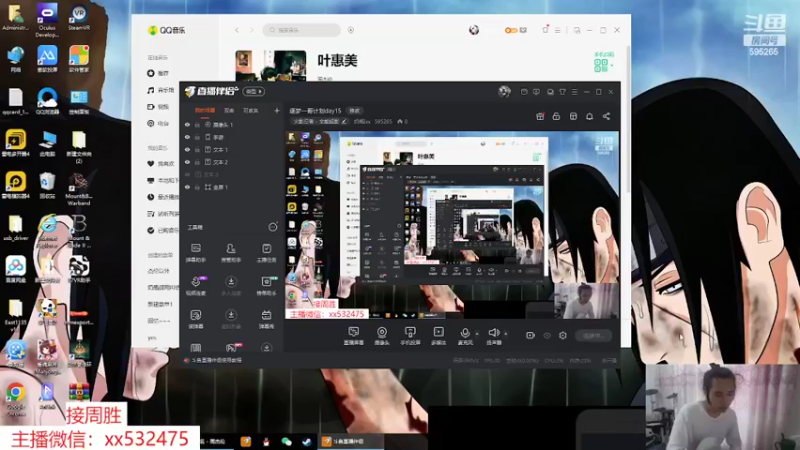
Task: Add a camera source from the bottom toolbar
Action: 382,336
